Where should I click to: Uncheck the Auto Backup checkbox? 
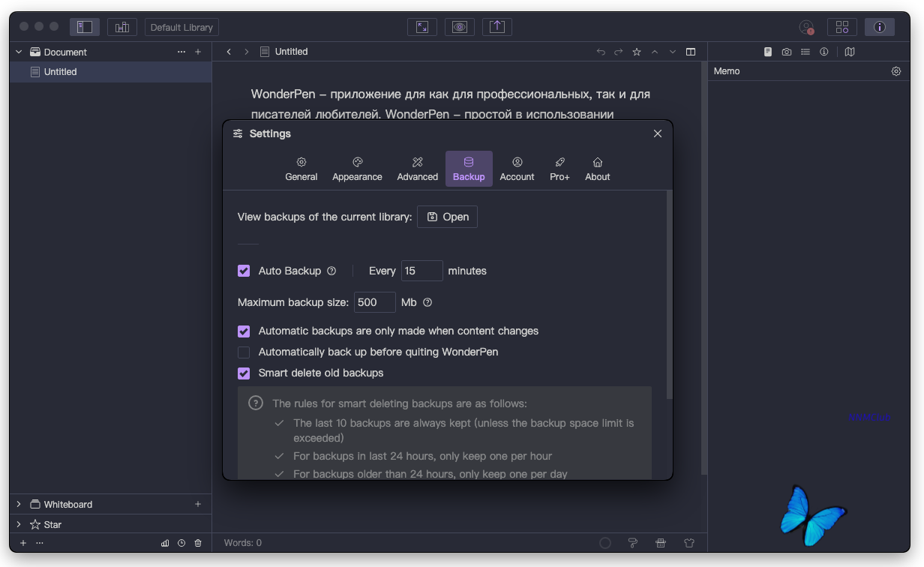244,271
